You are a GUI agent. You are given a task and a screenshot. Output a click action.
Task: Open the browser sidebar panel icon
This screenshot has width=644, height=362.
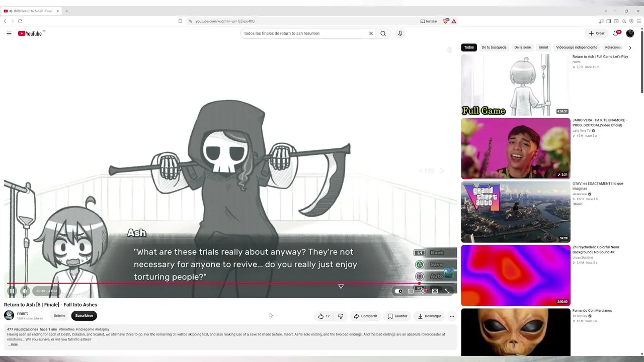(608, 21)
